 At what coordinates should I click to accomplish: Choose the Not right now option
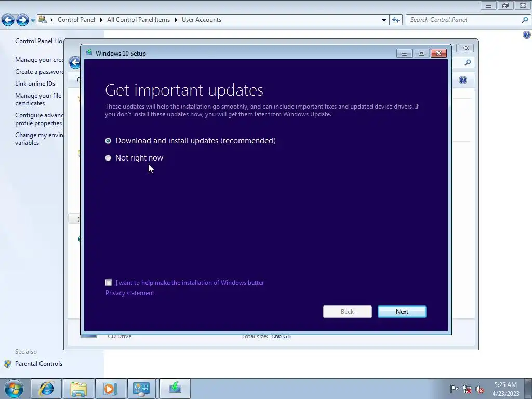[x=108, y=158]
